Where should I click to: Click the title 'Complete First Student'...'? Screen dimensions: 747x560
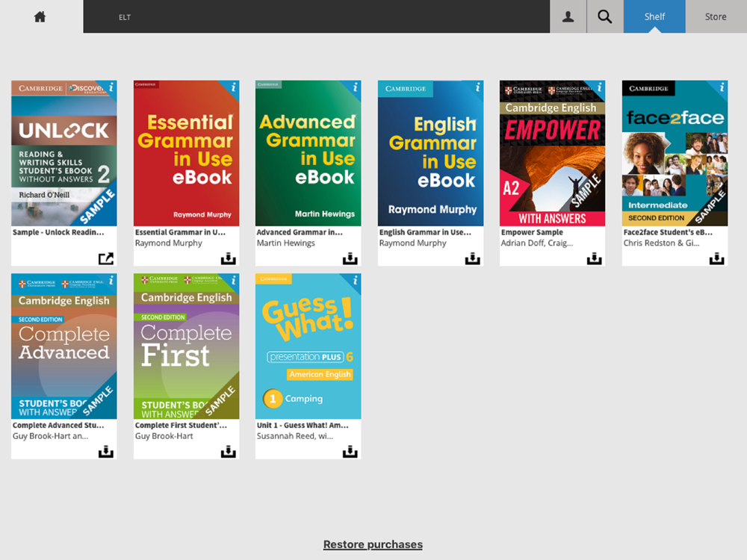tap(181, 426)
